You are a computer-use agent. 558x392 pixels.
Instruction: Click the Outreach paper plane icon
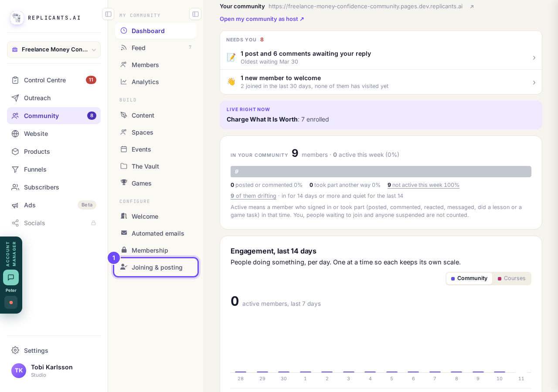click(x=15, y=98)
